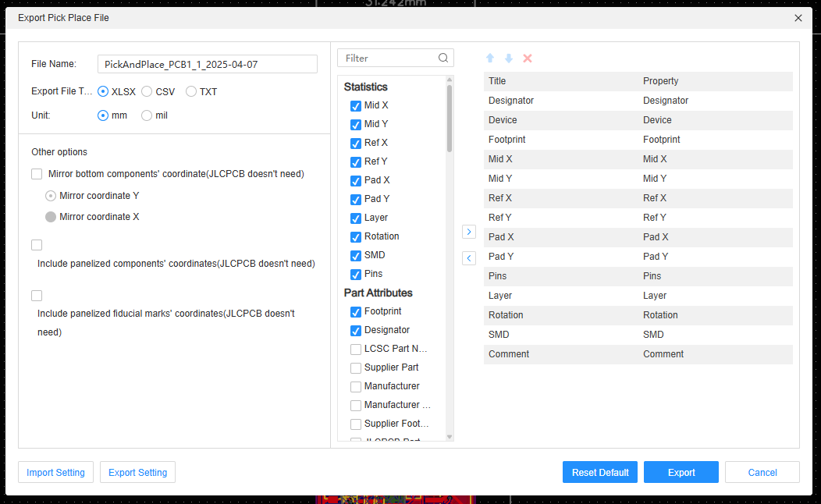Click the attribute list scrollbar thumb
This screenshot has width=821, height=504.
click(x=450, y=119)
